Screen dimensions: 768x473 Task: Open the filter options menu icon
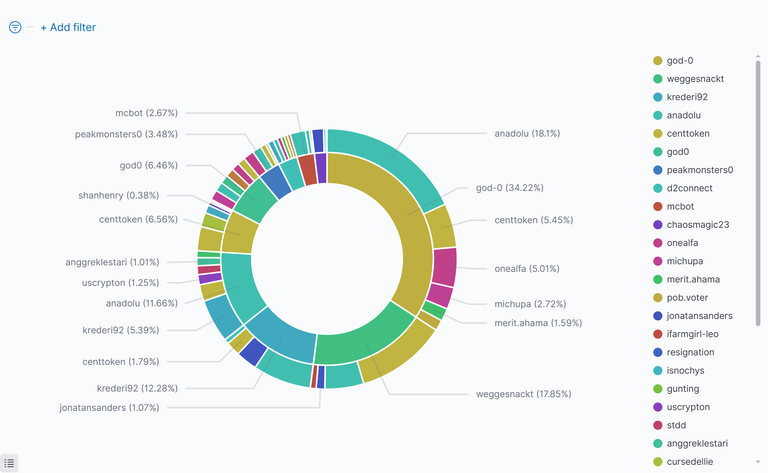pos(15,27)
